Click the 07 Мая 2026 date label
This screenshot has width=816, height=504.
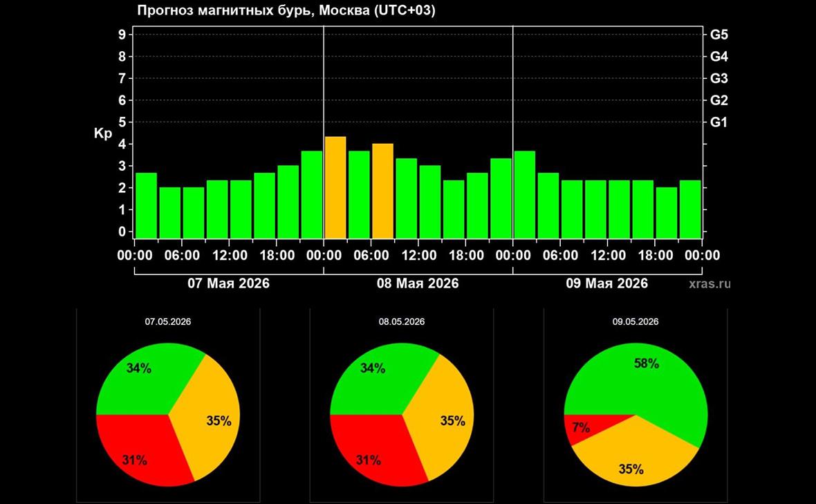coord(228,283)
